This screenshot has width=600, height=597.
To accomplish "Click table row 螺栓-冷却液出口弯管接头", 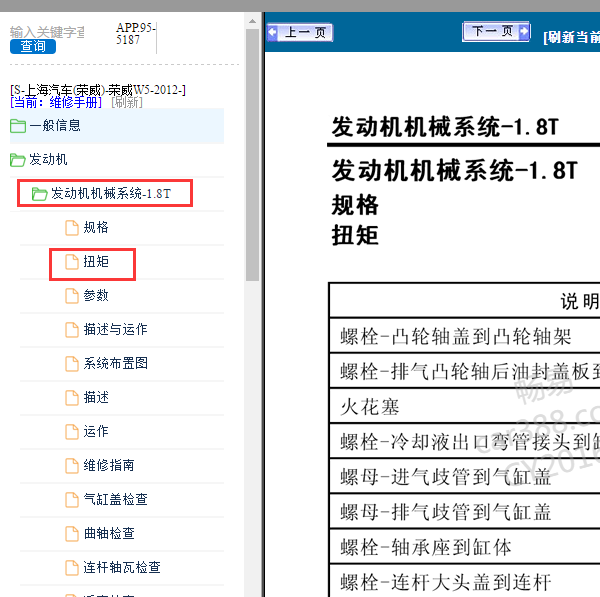I will [465, 442].
